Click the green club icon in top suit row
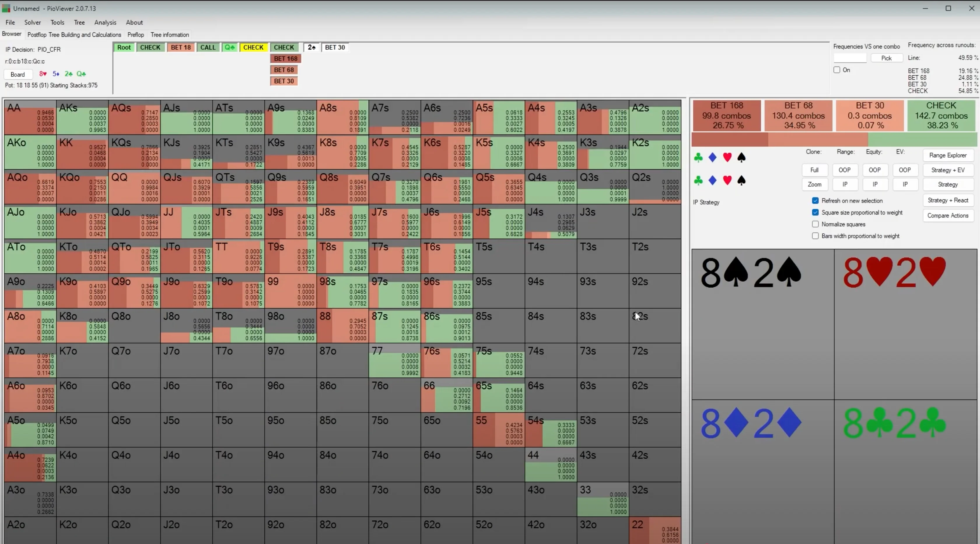 click(x=698, y=158)
